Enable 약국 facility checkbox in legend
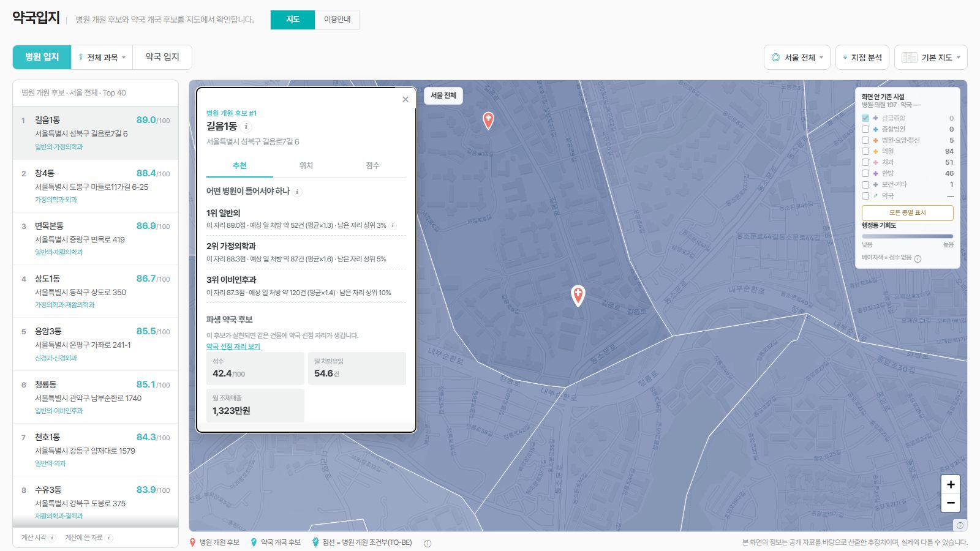Image resolution: width=980 pixels, height=551 pixels. pos(865,196)
